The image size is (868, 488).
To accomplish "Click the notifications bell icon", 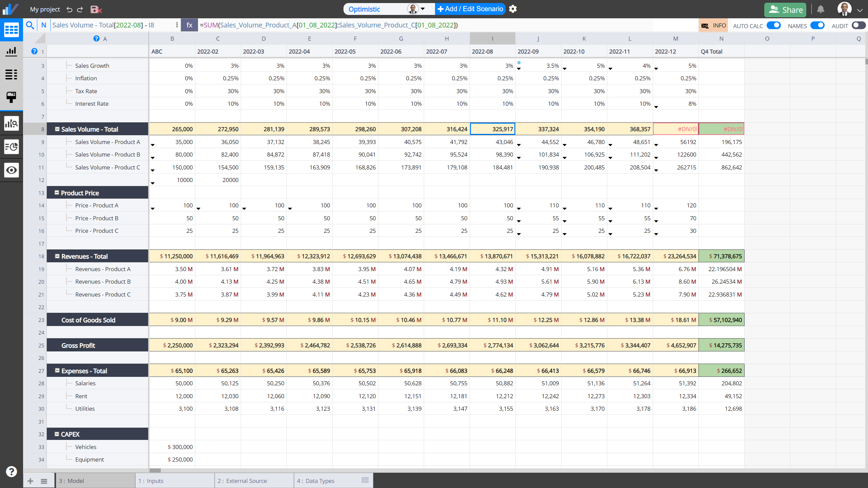I will pyautogui.click(x=821, y=9).
